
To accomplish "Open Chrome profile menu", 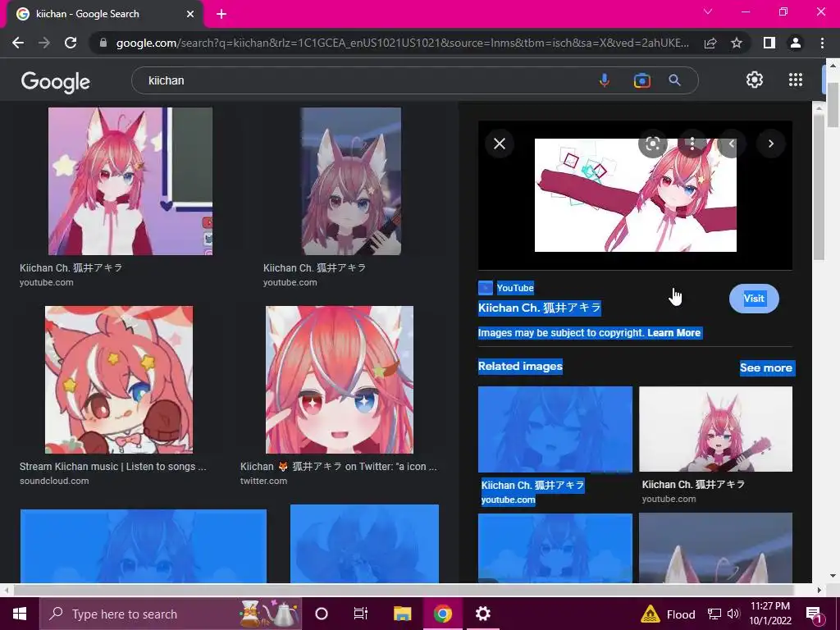I will (x=796, y=43).
